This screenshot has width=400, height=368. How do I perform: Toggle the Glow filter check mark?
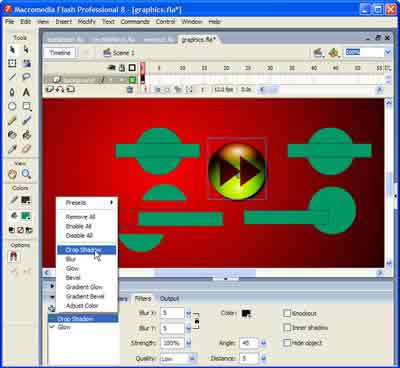[52, 327]
